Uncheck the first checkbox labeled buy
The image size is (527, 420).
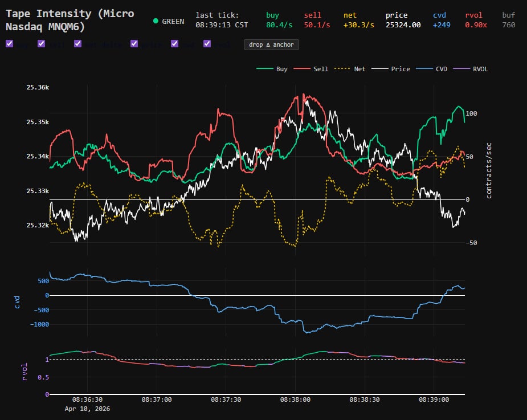pyautogui.click(x=10, y=44)
